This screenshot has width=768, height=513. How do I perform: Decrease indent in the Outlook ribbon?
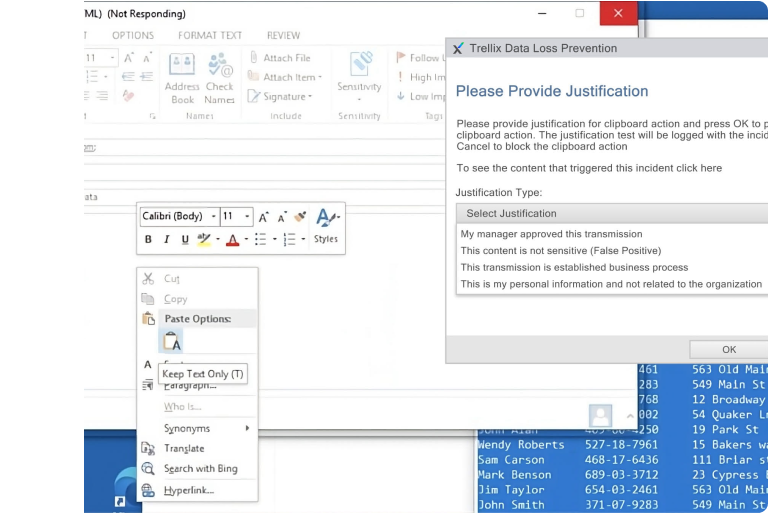(x=128, y=76)
